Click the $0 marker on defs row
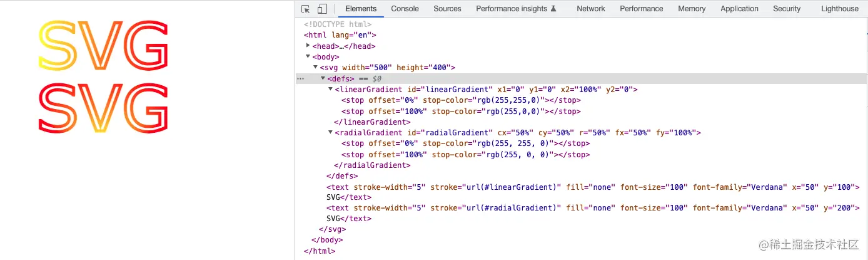The height and width of the screenshot is (260, 868). click(x=377, y=79)
